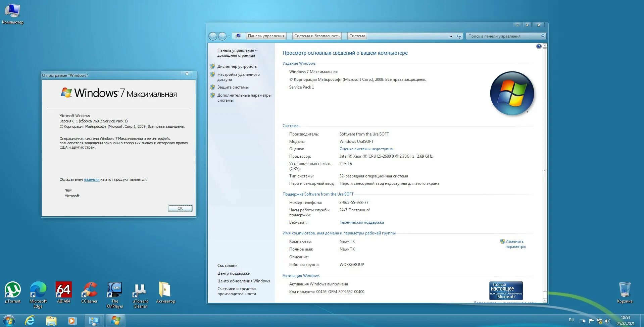The height and width of the screenshot is (327, 644).
Task: Open Диспетчер устройств from sidebar
Action: (237, 66)
